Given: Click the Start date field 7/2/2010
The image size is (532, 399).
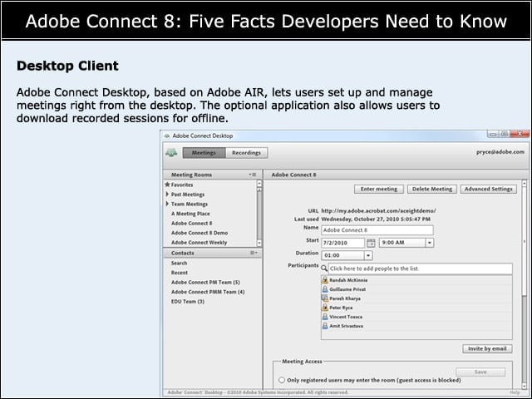Looking at the screenshot, I should point(343,243).
